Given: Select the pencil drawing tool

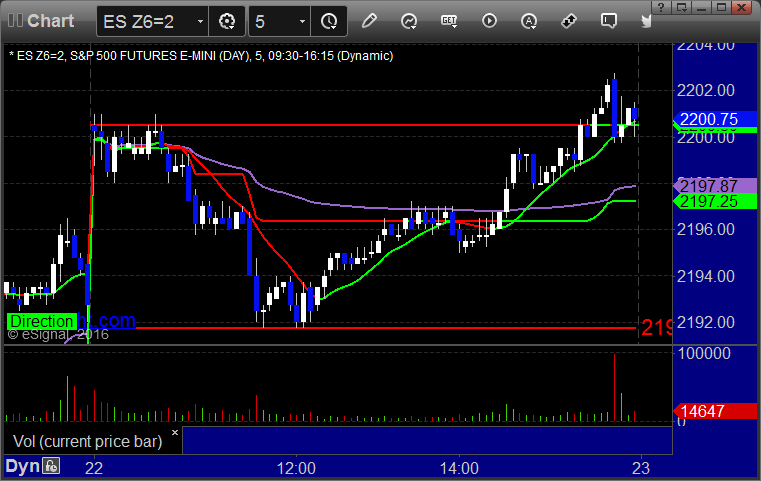Looking at the screenshot, I should (x=369, y=21).
